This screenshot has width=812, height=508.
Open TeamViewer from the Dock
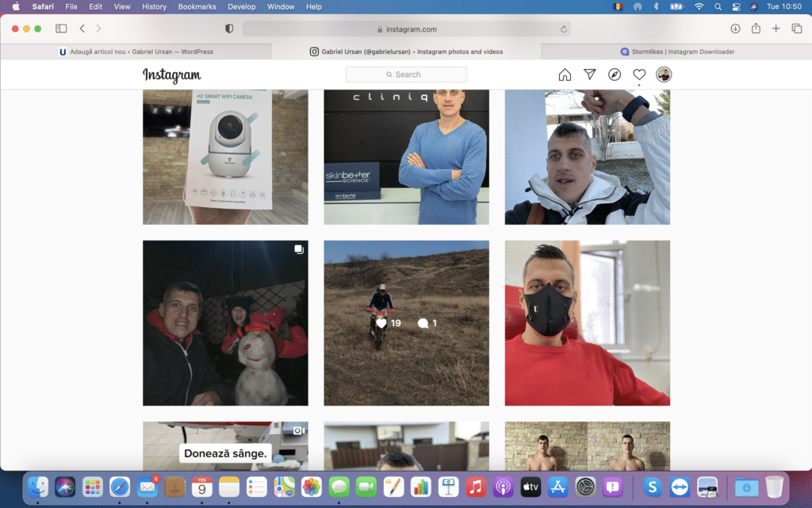pyautogui.click(x=680, y=487)
